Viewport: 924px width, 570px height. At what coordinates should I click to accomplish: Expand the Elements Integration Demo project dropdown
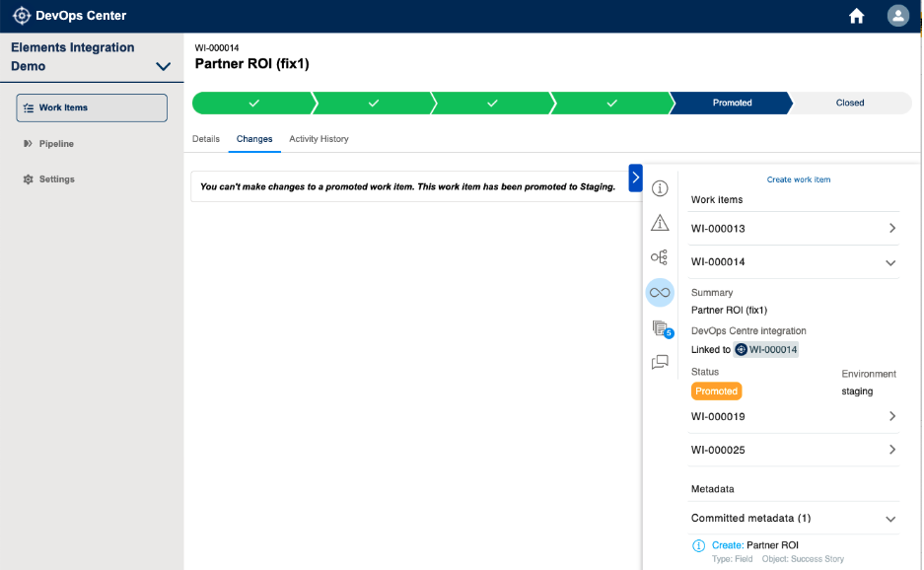pos(164,67)
